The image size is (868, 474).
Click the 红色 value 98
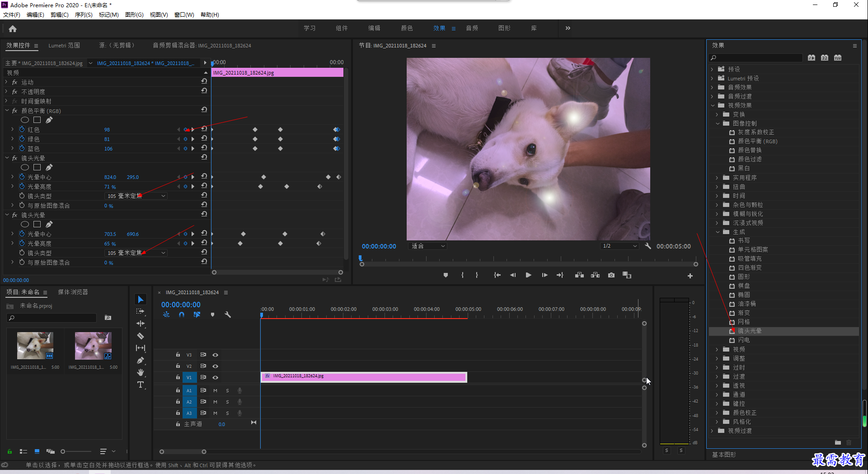(107, 130)
